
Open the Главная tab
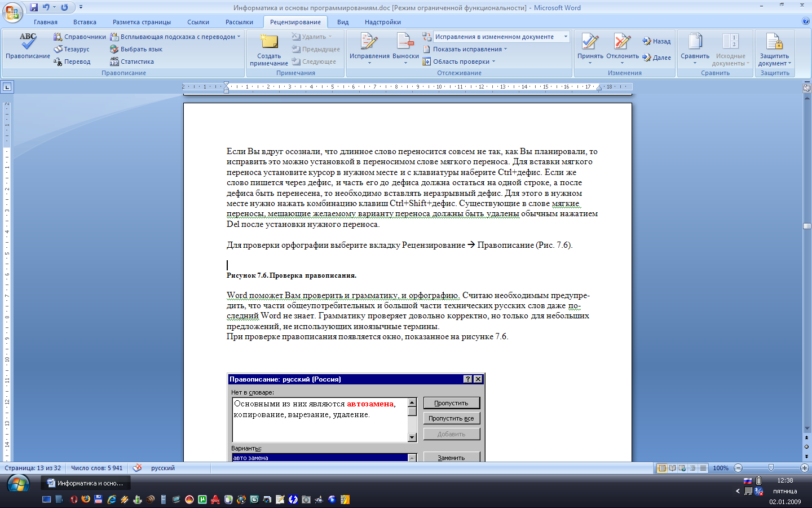[x=46, y=22]
